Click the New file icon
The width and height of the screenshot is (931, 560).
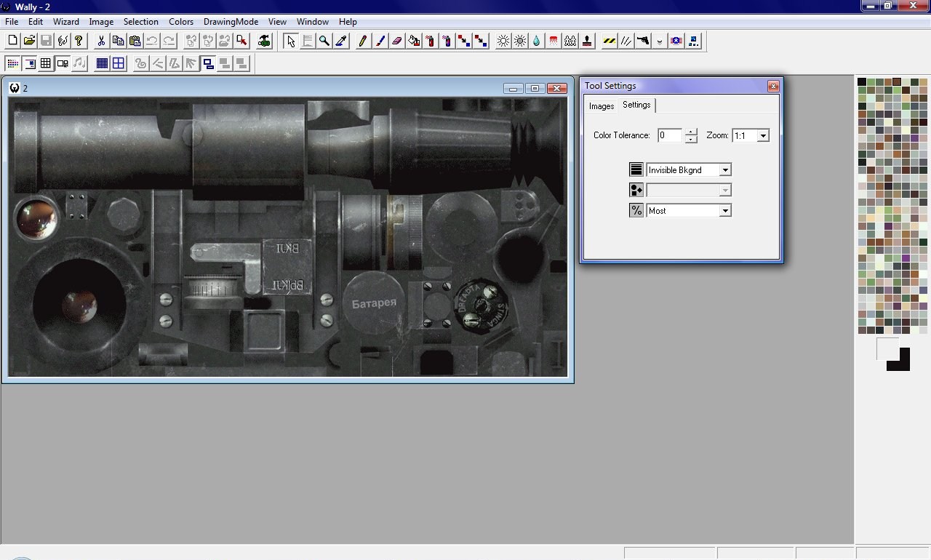click(12, 41)
